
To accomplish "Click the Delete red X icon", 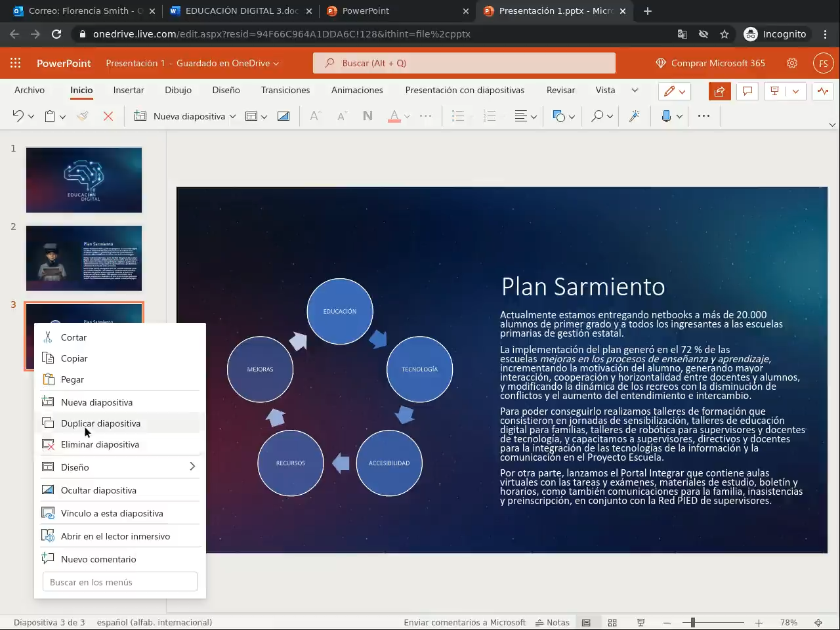I will point(108,116).
